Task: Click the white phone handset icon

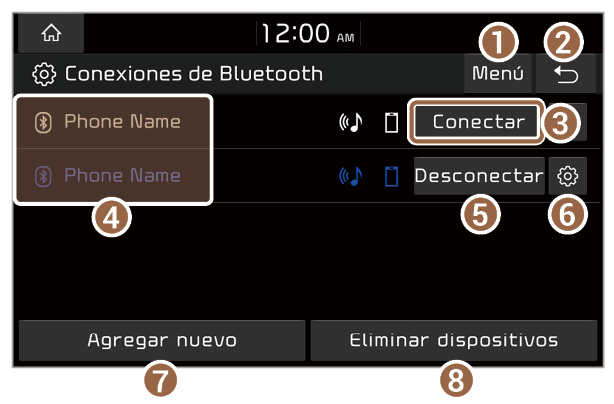Action: (x=391, y=123)
